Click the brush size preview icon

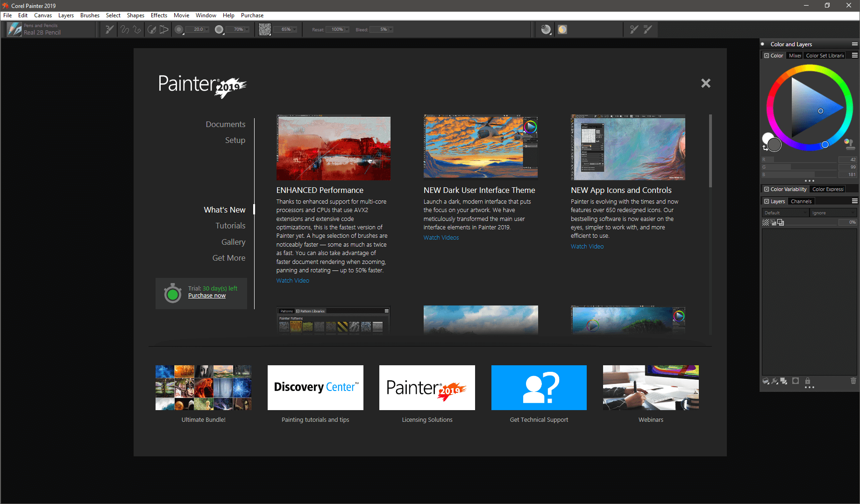tap(179, 29)
